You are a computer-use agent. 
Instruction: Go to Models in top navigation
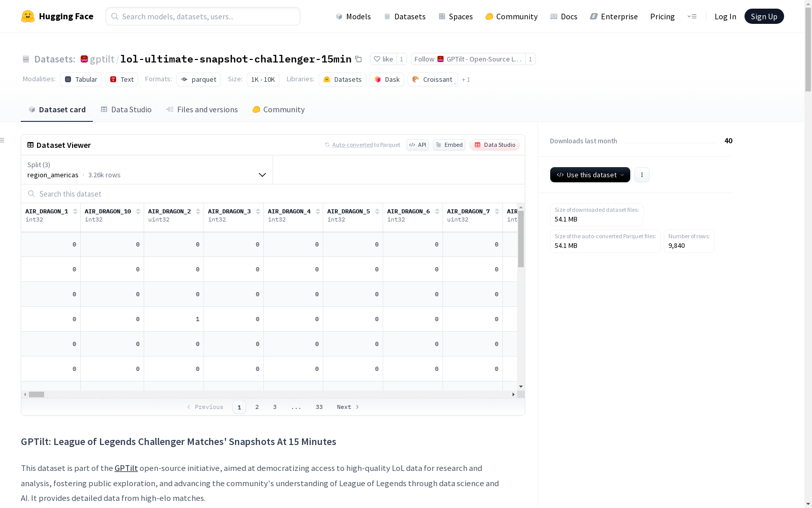click(x=353, y=16)
